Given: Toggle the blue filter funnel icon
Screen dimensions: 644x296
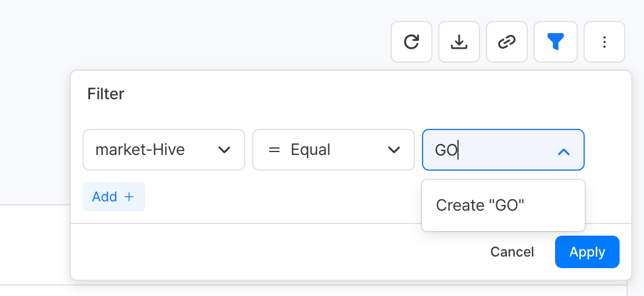Looking at the screenshot, I should coord(556,42).
